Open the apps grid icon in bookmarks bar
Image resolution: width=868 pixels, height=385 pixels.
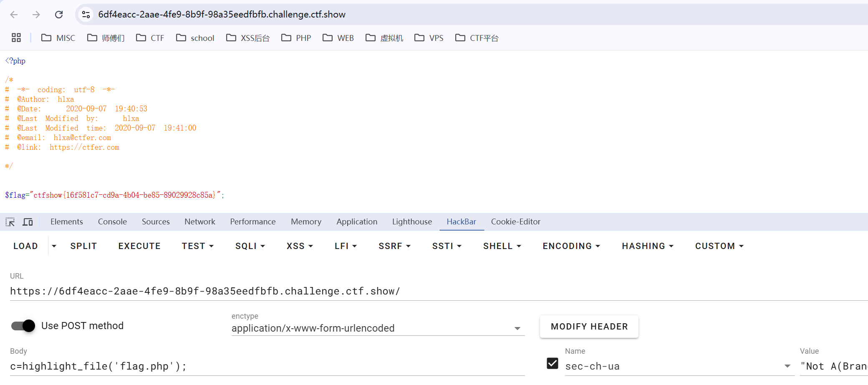16,38
